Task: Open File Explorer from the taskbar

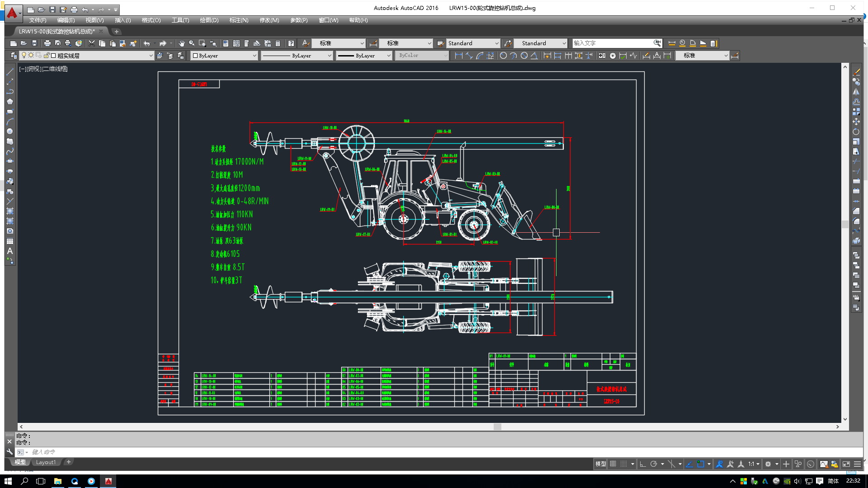Action: [58, 481]
